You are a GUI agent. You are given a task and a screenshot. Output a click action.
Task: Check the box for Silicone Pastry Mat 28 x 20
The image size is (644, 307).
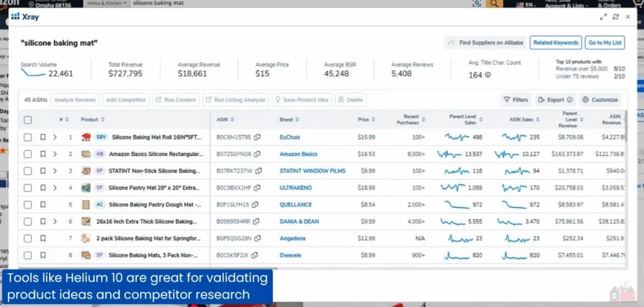(x=28, y=188)
